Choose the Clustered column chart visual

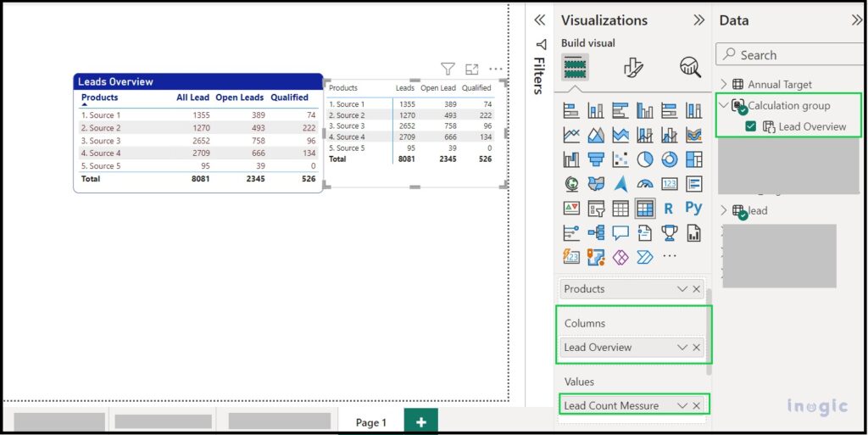pyautogui.click(x=645, y=110)
